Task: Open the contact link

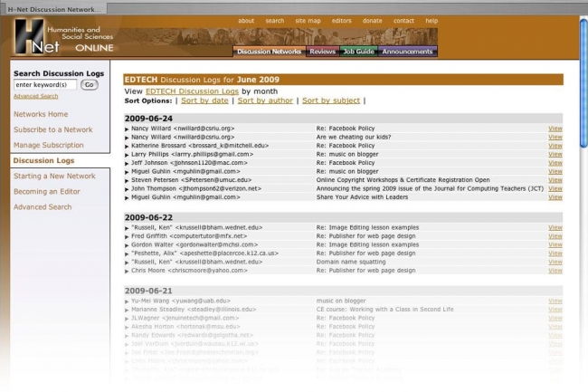Action: [403, 21]
